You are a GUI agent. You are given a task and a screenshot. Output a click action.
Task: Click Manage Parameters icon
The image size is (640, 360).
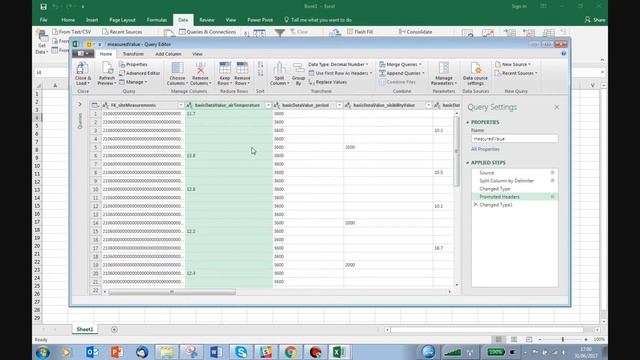pos(444,68)
